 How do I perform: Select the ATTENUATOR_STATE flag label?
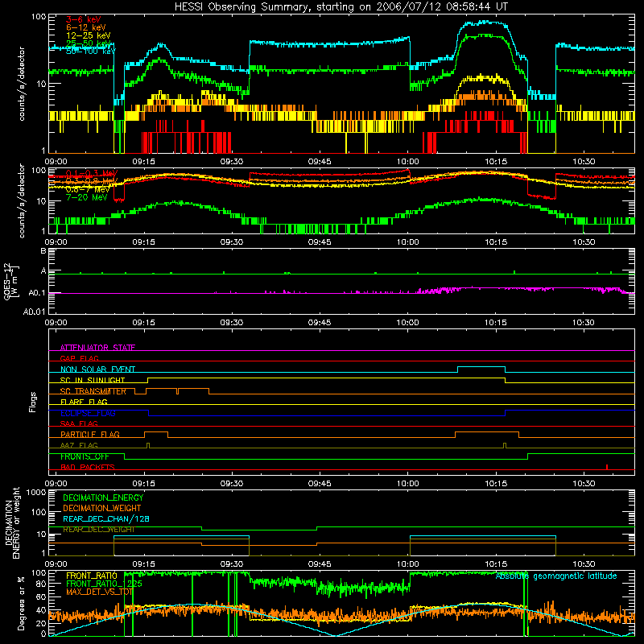[x=97, y=348]
